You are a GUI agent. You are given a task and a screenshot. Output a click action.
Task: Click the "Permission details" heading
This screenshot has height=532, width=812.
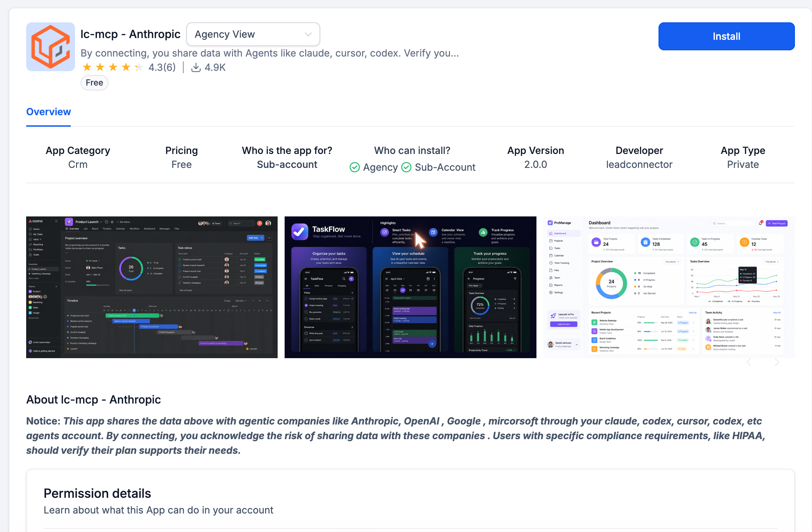tap(97, 493)
